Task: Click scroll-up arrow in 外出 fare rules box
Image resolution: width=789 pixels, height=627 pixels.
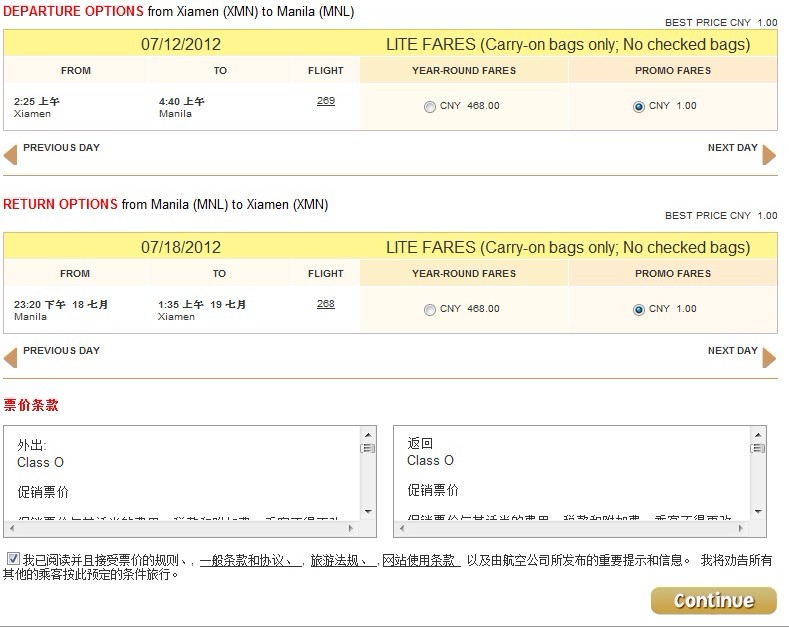Action: tap(368, 435)
